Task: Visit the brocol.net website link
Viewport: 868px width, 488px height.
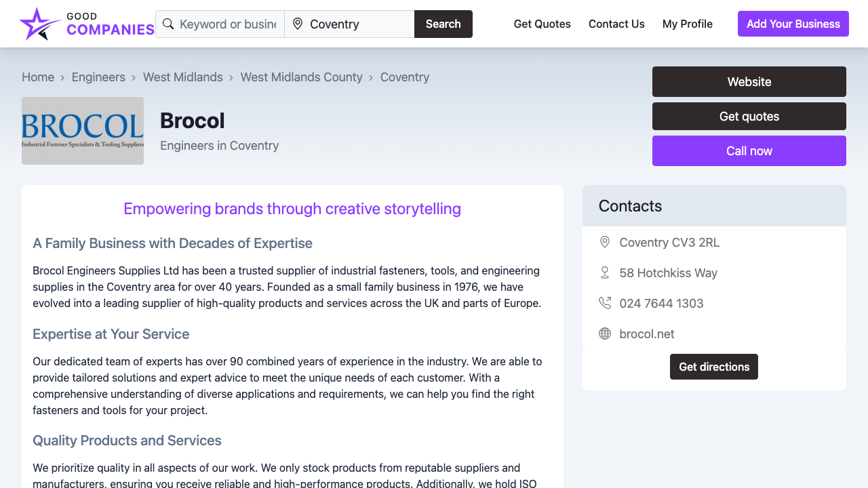Action: tap(647, 333)
